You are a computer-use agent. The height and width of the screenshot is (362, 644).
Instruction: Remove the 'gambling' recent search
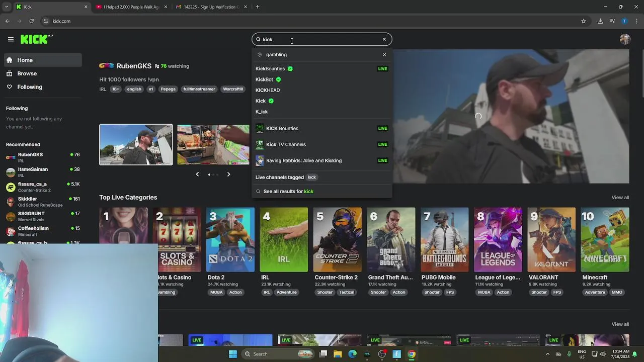pyautogui.click(x=384, y=54)
